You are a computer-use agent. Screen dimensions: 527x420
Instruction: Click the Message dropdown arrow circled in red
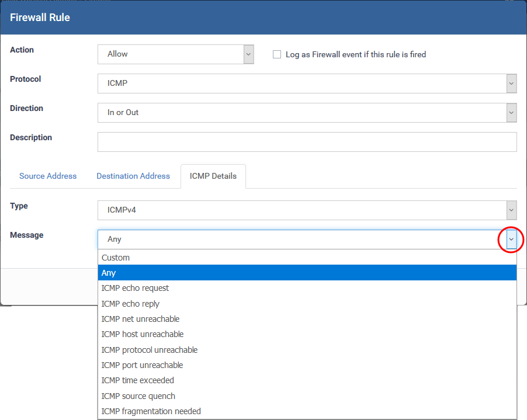tap(511, 239)
